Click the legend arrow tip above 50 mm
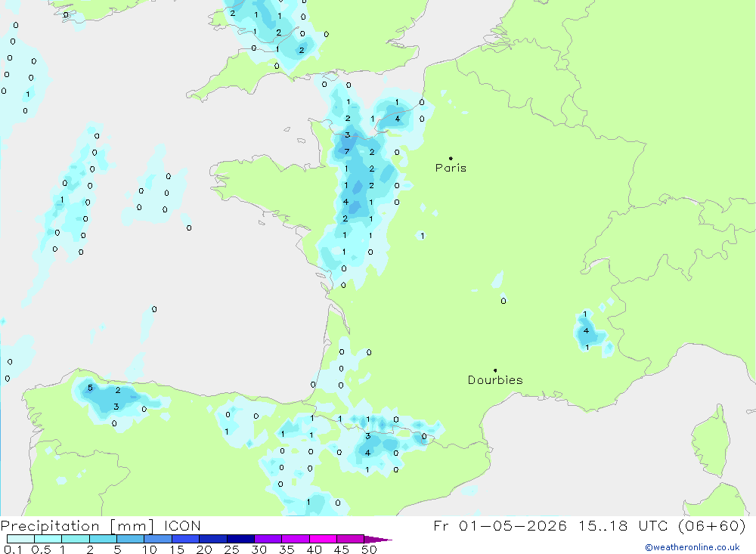This screenshot has height=554, width=756. 379,539
